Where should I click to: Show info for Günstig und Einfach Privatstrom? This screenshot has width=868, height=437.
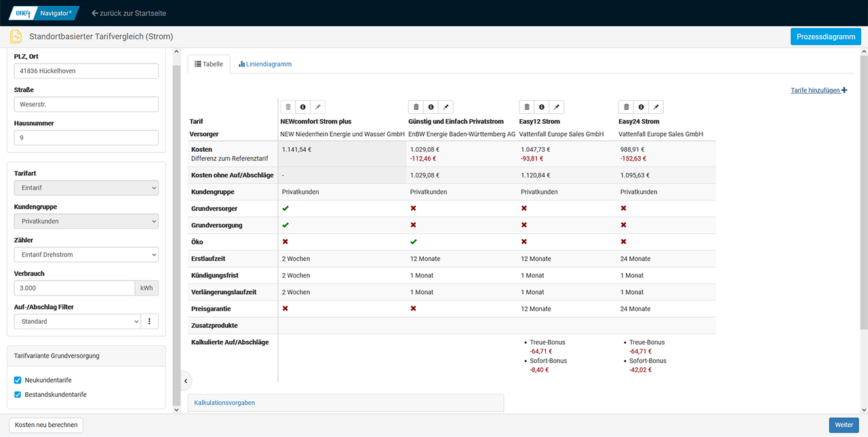coord(431,107)
